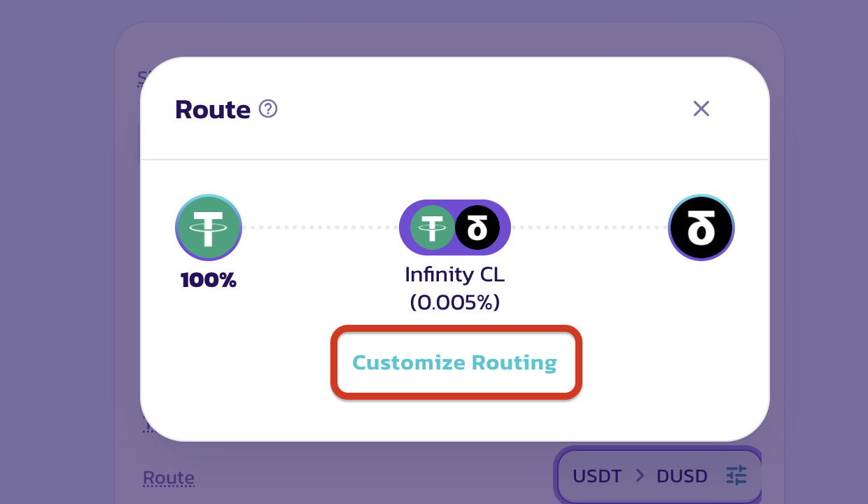Close the Route modal
The image size is (868, 504).
tap(701, 108)
